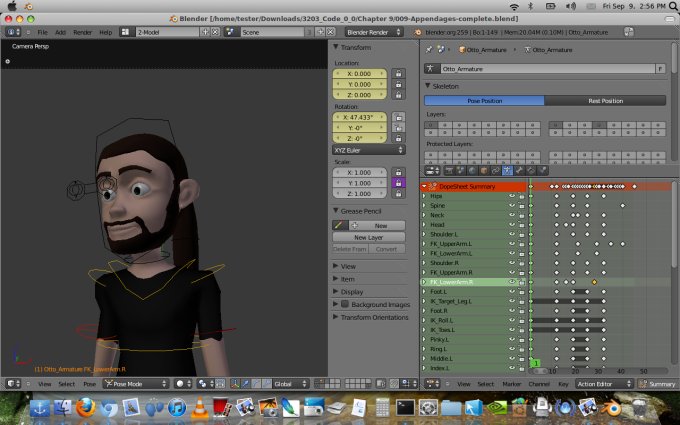Image resolution: width=680 pixels, height=425 pixels.
Task: Launch the Terminal icon in dock
Action: tap(405, 408)
